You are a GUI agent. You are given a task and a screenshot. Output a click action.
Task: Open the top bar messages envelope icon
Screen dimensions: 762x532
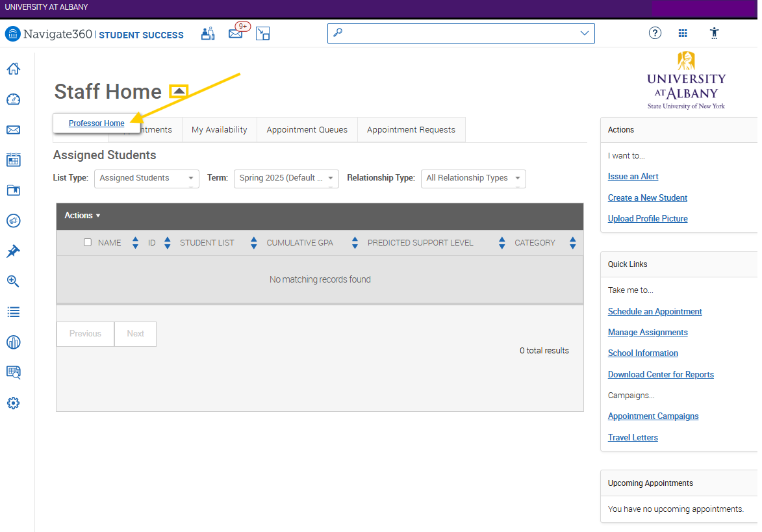pos(235,34)
